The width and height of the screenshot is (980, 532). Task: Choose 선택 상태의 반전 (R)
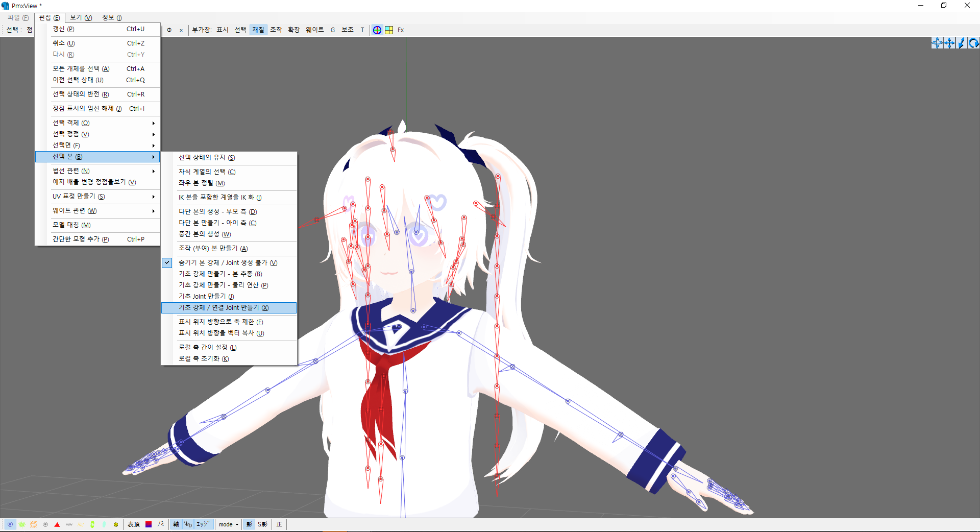[97, 94]
